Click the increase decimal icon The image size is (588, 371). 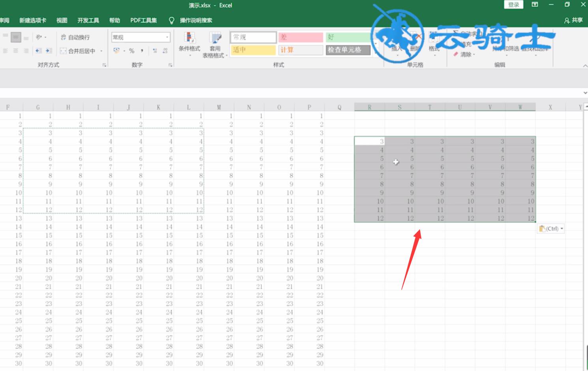(x=155, y=51)
